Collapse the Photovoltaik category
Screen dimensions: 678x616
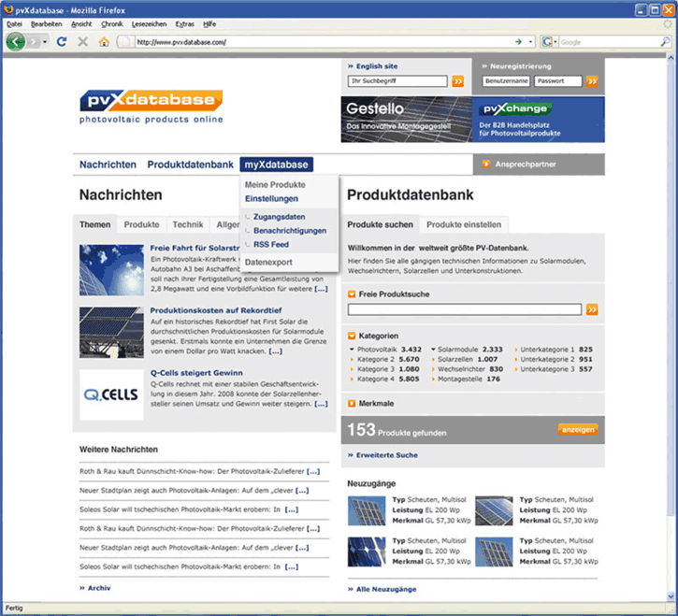click(x=351, y=350)
